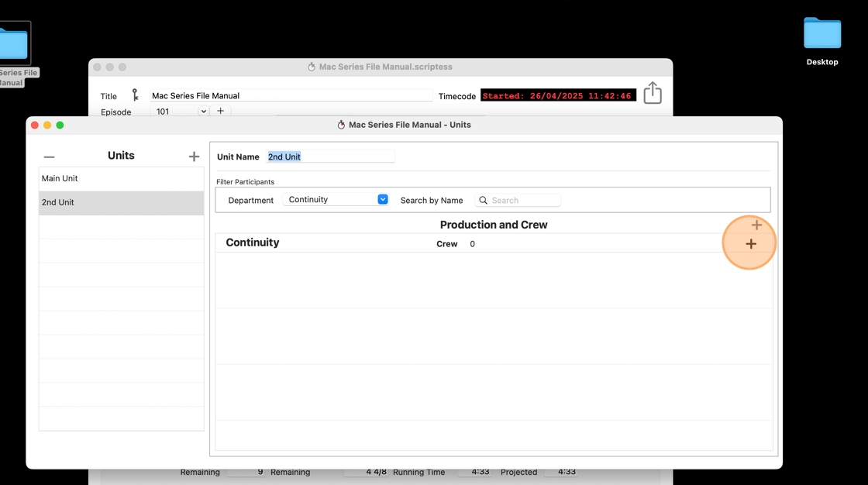Click Projected time value in main window
Image resolution: width=868 pixels, height=485 pixels.
561,472
